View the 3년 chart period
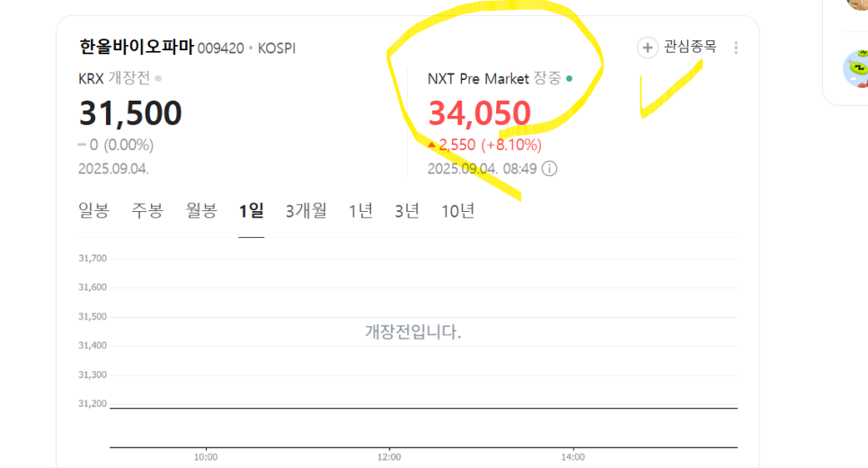Image resolution: width=868 pixels, height=468 pixels. [x=407, y=211]
